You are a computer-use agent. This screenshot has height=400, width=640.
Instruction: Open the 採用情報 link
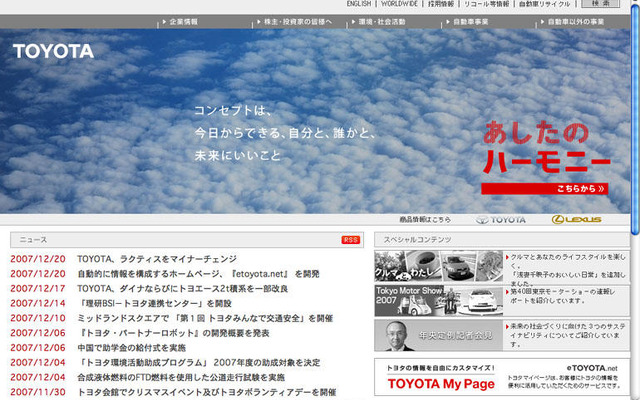441,4
